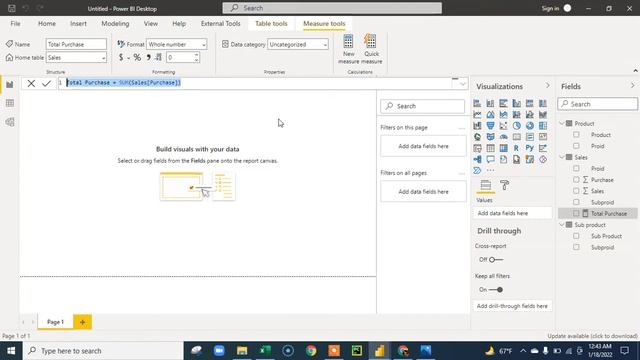Image resolution: width=640 pixels, height=360 pixels.
Task: Select the area chart visual
Action: 490,115
